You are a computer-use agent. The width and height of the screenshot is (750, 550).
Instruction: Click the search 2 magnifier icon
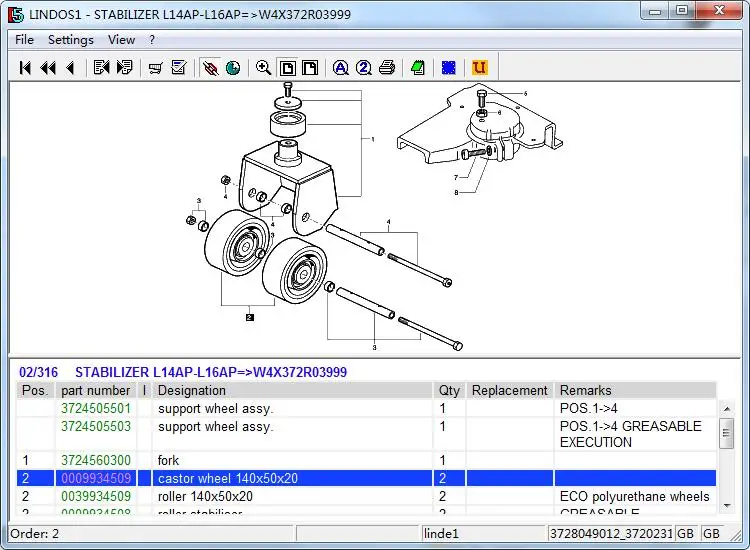tap(364, 68)
